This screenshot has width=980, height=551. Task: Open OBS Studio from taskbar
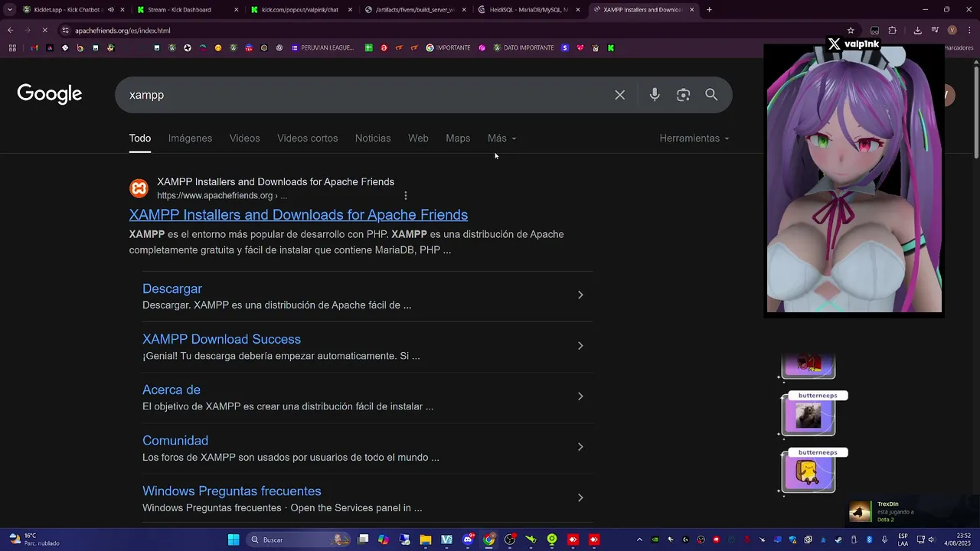(510, 540)
